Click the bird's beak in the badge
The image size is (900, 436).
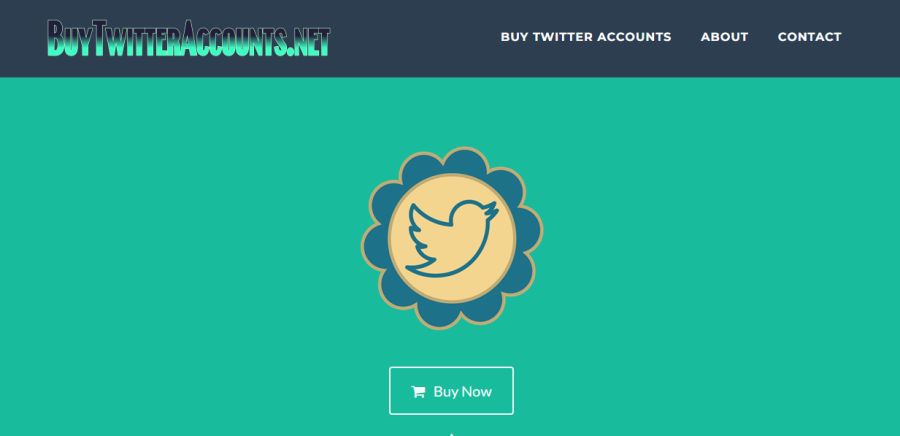click(494, 208)
